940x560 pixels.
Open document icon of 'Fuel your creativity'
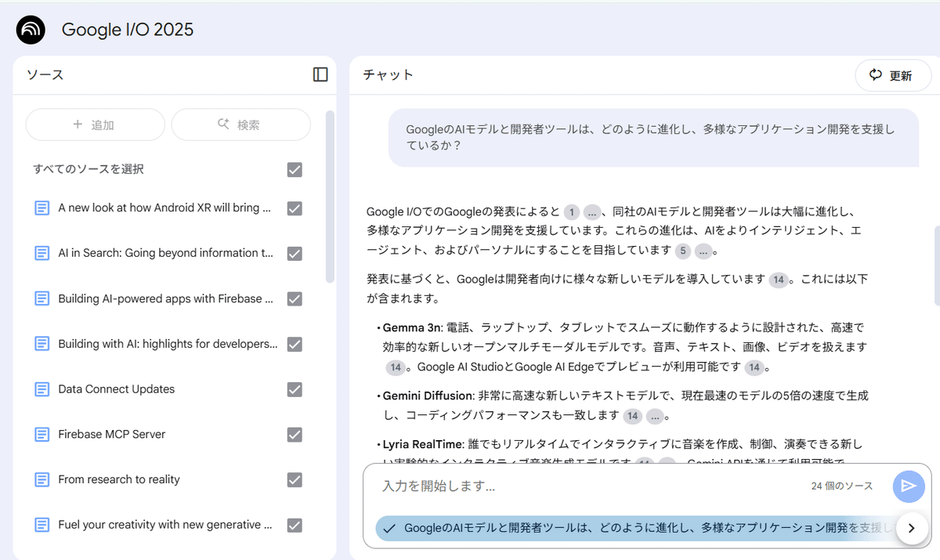[x=42, y=526]
